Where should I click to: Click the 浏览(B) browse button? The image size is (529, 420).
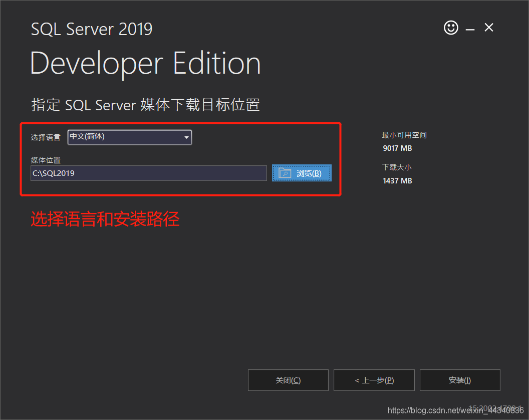click(302, 173)
